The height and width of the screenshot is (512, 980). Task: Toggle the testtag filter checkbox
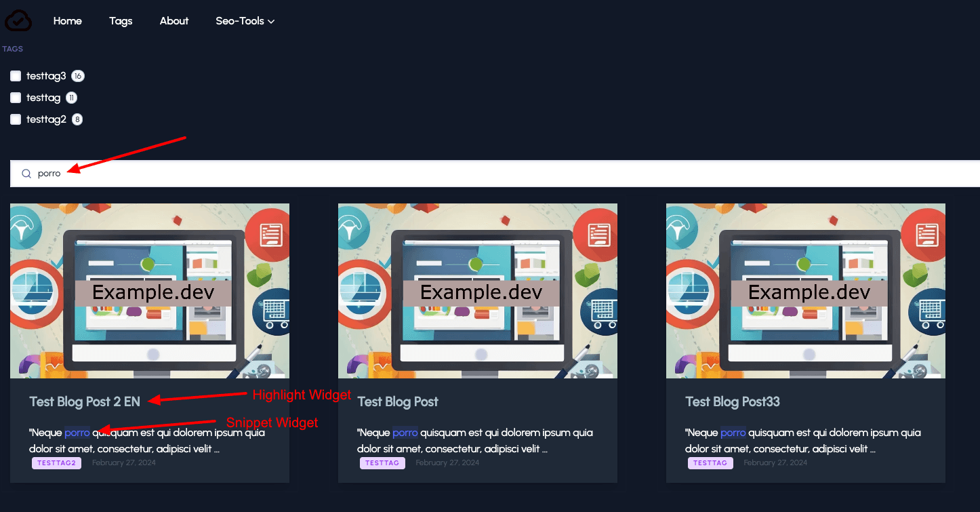coord(16,98)
